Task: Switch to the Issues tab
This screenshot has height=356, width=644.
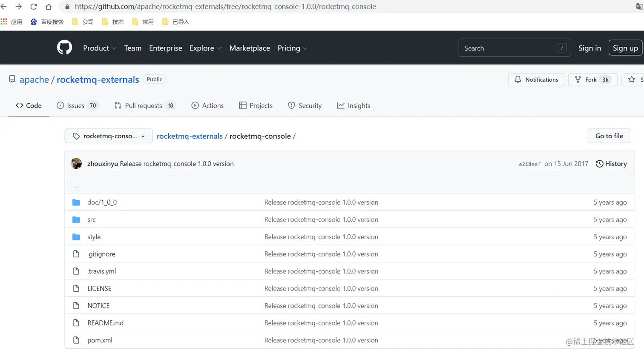Action: click(x=78, y=105)
